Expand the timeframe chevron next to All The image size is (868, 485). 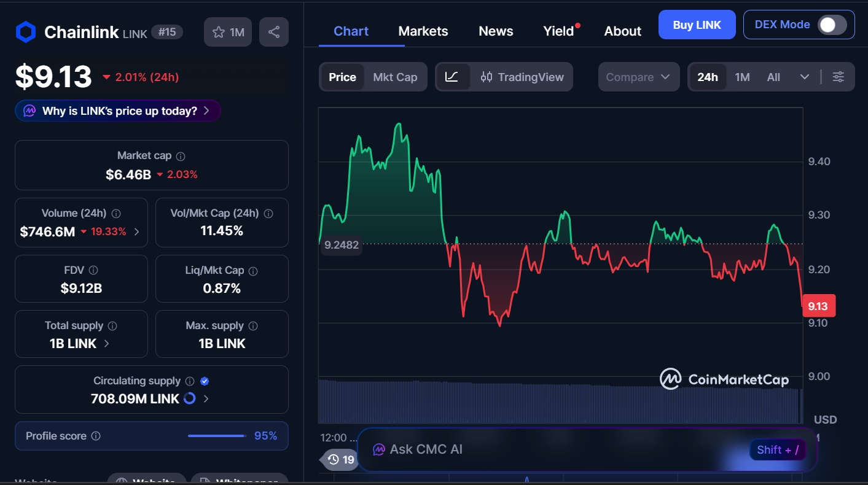click(x=805, y=77)
